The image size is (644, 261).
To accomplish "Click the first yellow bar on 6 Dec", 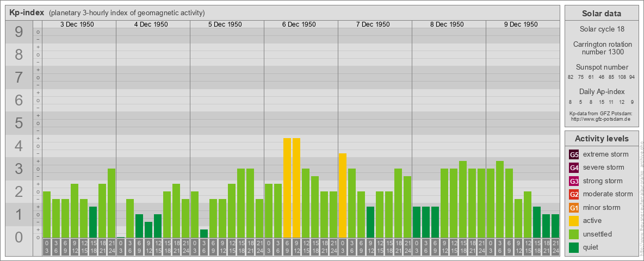I will (287, 188).
